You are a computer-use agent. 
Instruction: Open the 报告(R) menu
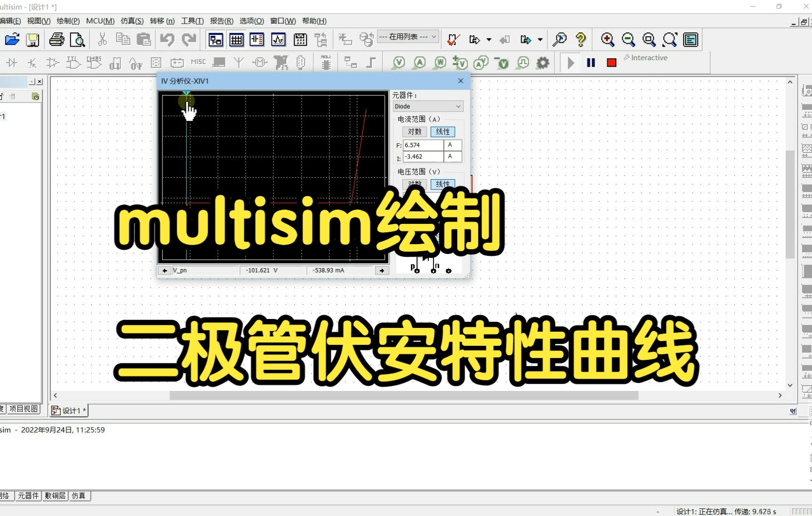point(222,21)
